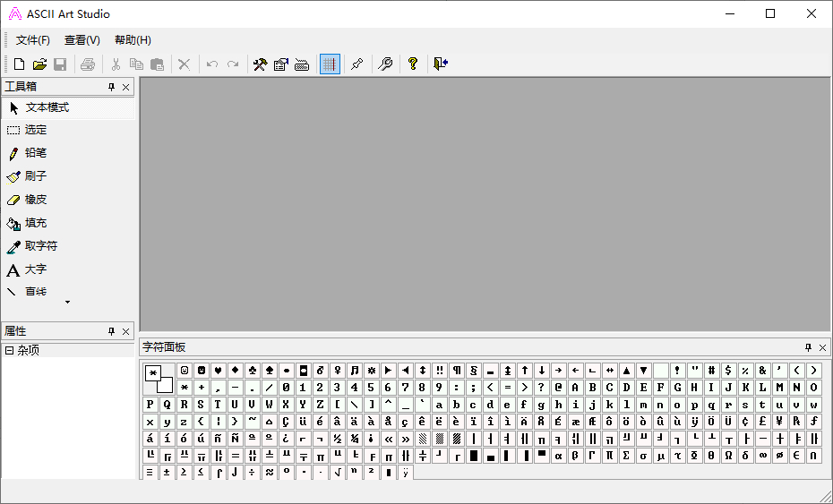
Task: Collapse the 杂项 property group
Action: 9,351
